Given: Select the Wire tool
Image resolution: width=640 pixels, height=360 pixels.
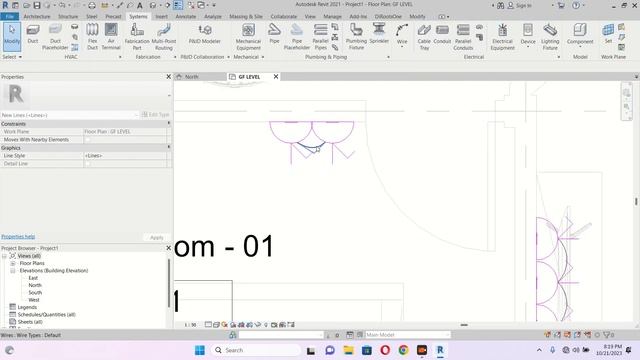Looking at the screenshot, I should tap(402, 35).
